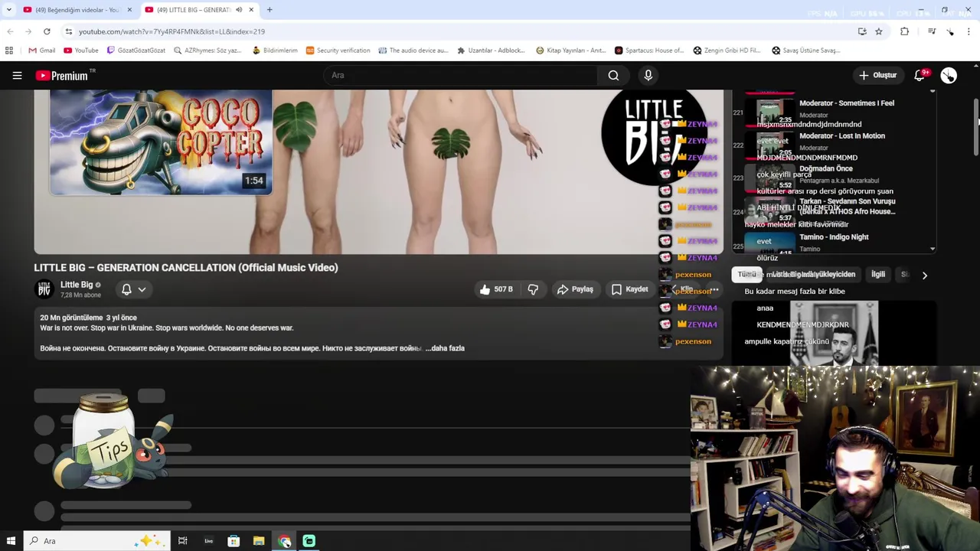Click the magnifier search button
Viewport: 980px width, 551px height.
click(613, 75)
